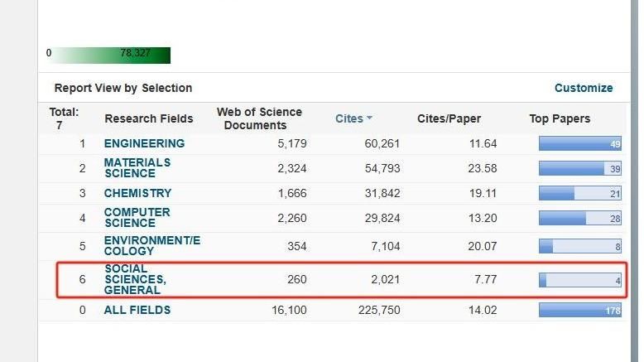Open the MATERIALS SCIENCE field link

coord(137,168)
